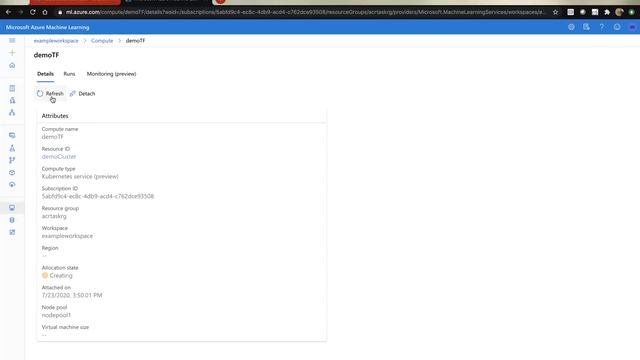Open Datastores cylinder icon in sidebar
Screen dimensions: 640x360
click(x=12, y=220)
